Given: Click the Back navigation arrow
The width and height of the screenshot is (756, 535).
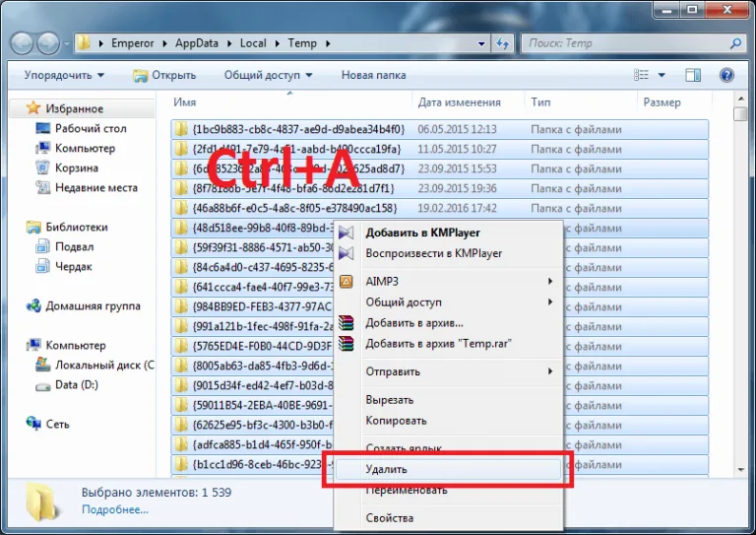Looking at the screenshot, I should coord(22,44).
